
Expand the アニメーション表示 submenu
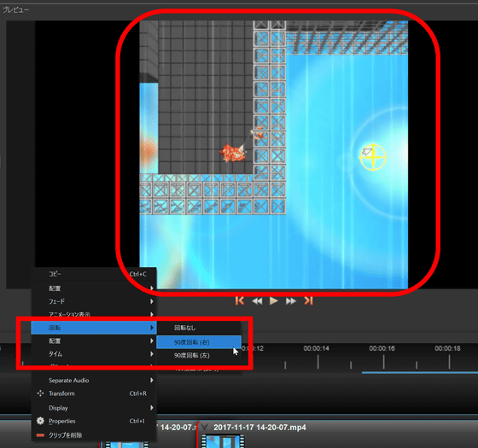[x=94, y=314]
